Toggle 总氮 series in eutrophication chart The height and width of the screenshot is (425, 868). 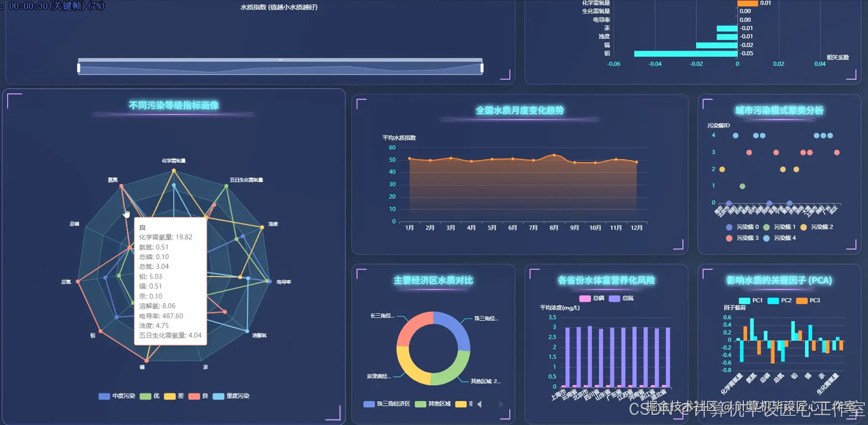click(621, 298)
